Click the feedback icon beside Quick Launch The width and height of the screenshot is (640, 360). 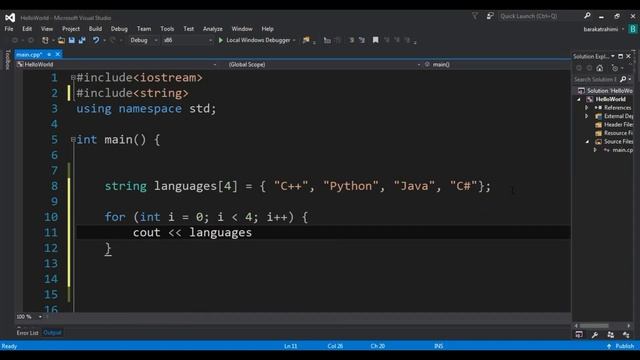pos(490,16)
